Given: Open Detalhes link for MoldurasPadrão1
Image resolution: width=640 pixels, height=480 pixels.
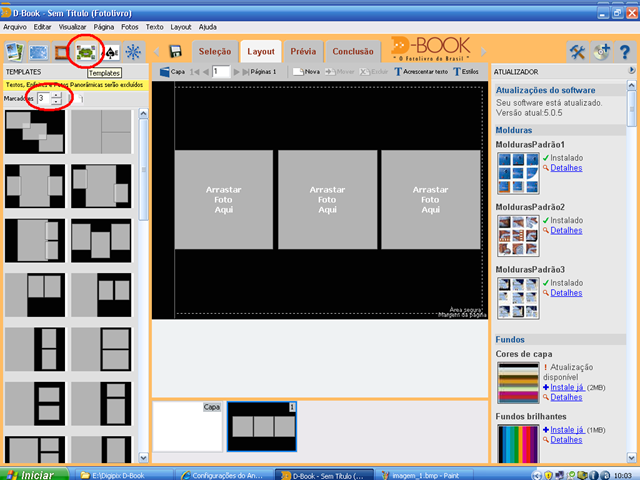Looking at the screenshot, I should (x=566, y=168).
